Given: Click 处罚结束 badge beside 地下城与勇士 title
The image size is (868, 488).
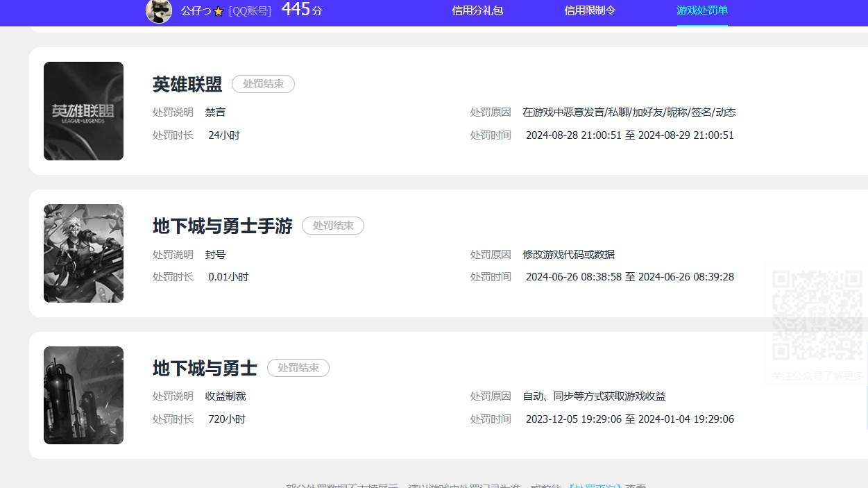Looking at the screenshot, I should pyautogui.click(x=298, y=368).
